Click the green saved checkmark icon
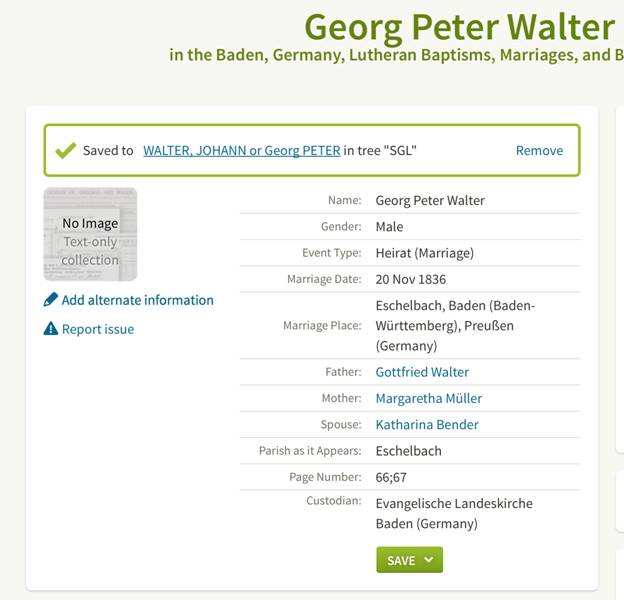This screenshot has height=600, width=624. pyautogui.click(x=65, y=150)
